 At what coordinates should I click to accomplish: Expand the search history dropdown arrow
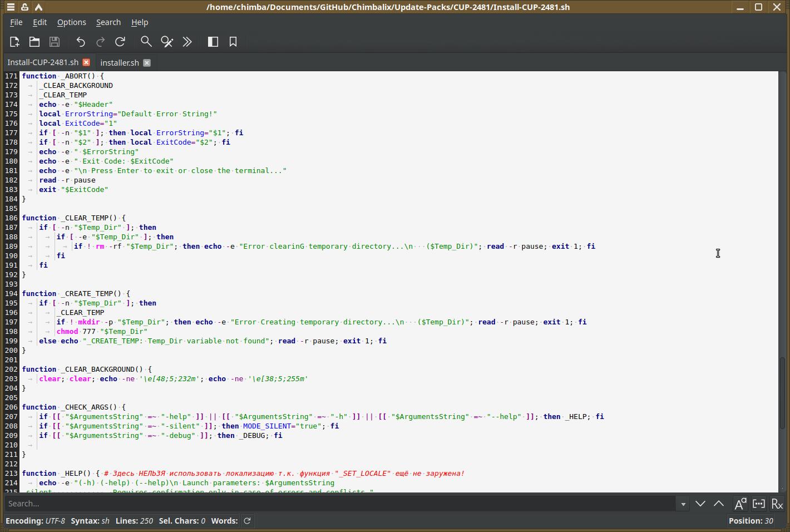coord(683,504)
